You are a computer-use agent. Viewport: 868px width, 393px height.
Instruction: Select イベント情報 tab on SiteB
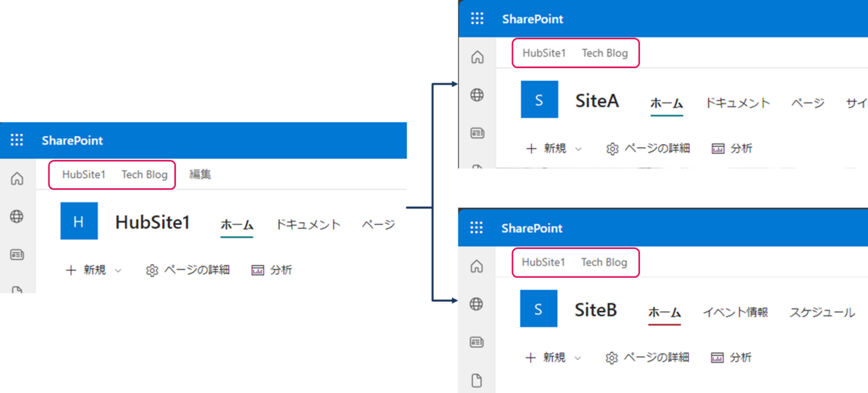[x=736, y=312]
